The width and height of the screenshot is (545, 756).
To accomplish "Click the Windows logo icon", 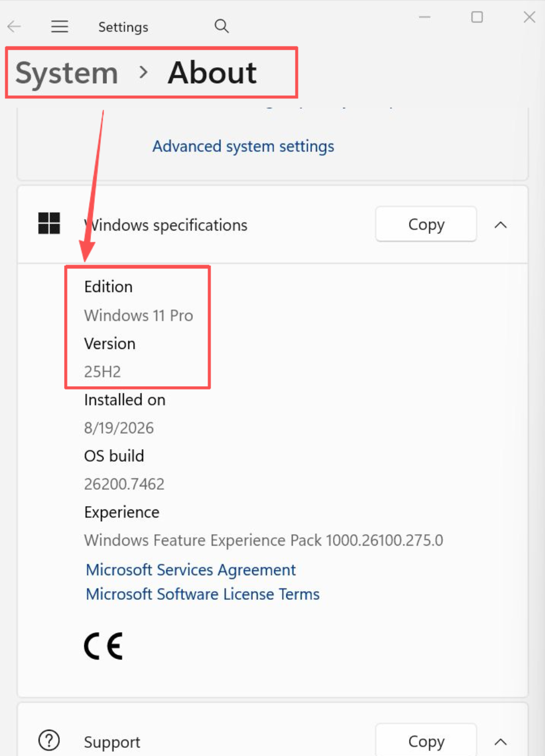I will click(49, 224).
